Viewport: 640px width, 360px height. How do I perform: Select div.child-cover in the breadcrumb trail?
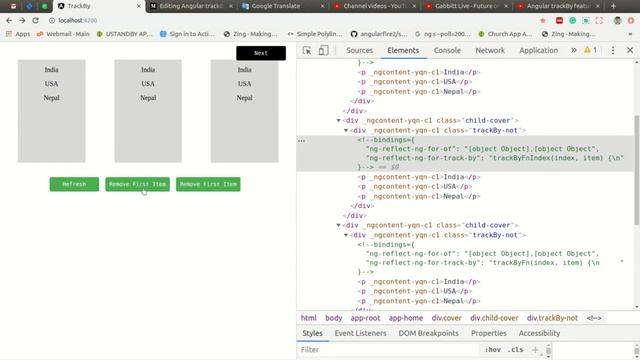point(494,318)
